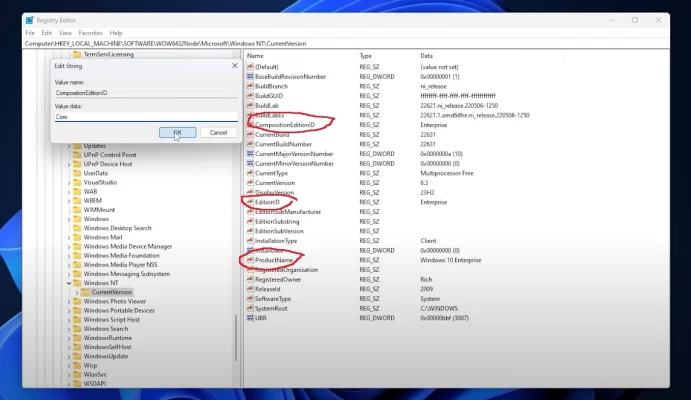Confirm Edit String with OK

coord(177,132)
